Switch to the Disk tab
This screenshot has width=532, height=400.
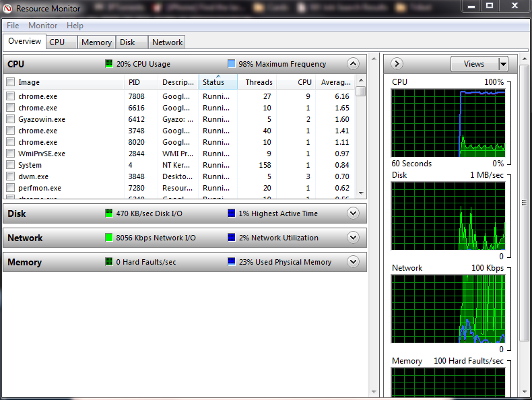[x=131, y=42]
